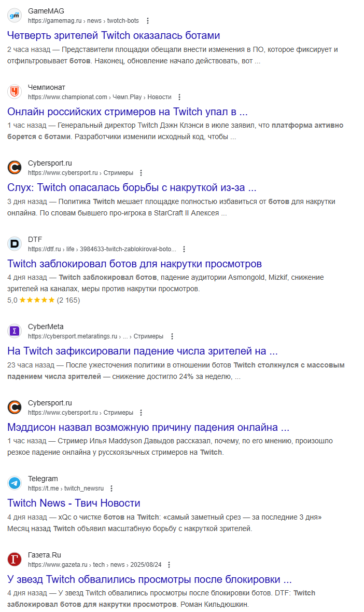Click the Газета.Ru site favicon
This screenshot has width=364, height=612.
(15, 559)
